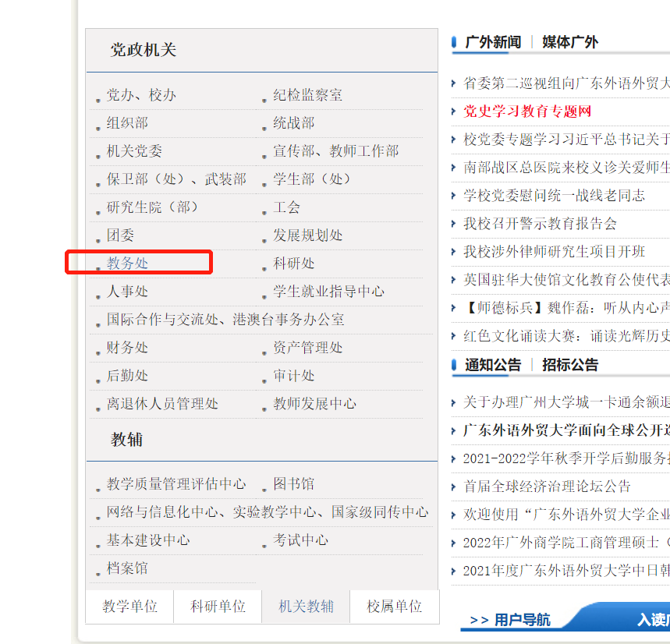Open 保卫部（处）、武装部 link
The width and height of the screenshot is (670, 644).
point(176,179)
